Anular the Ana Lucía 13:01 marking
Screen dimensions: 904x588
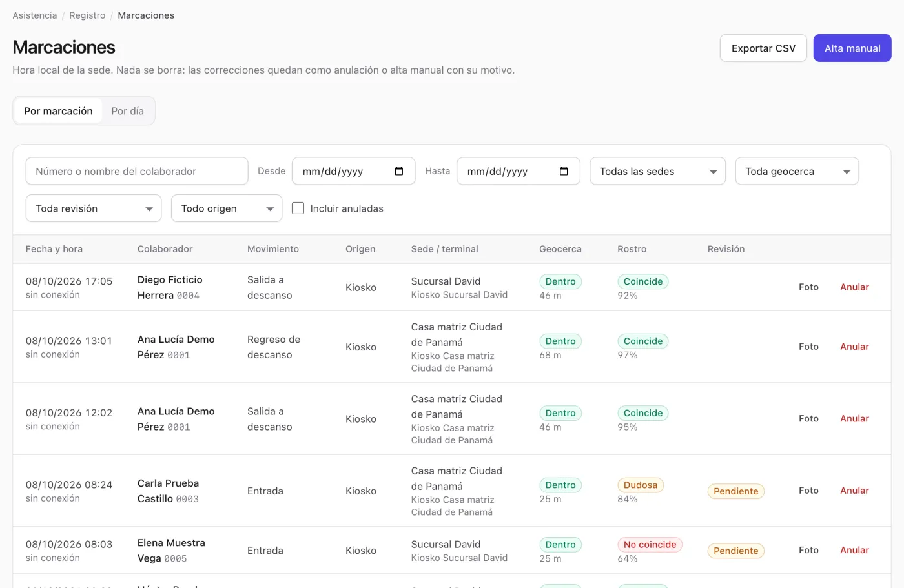click(854, 347)
